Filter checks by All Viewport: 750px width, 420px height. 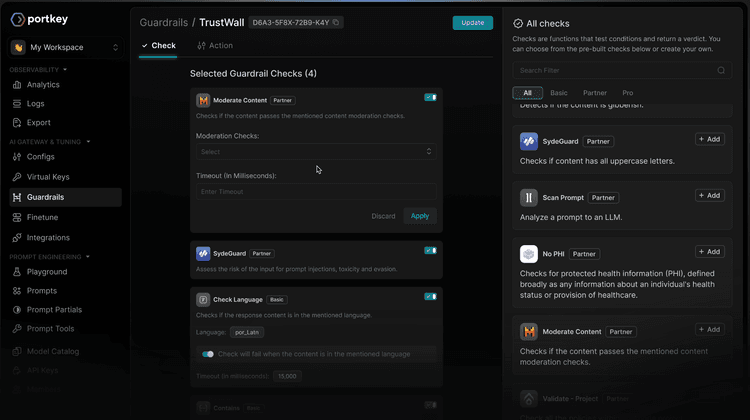point(527,93)
